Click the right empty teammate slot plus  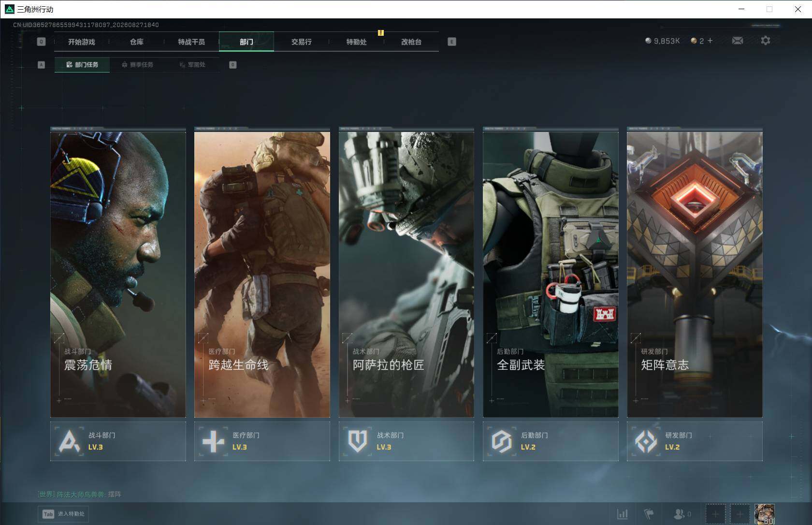pos(739,514)
